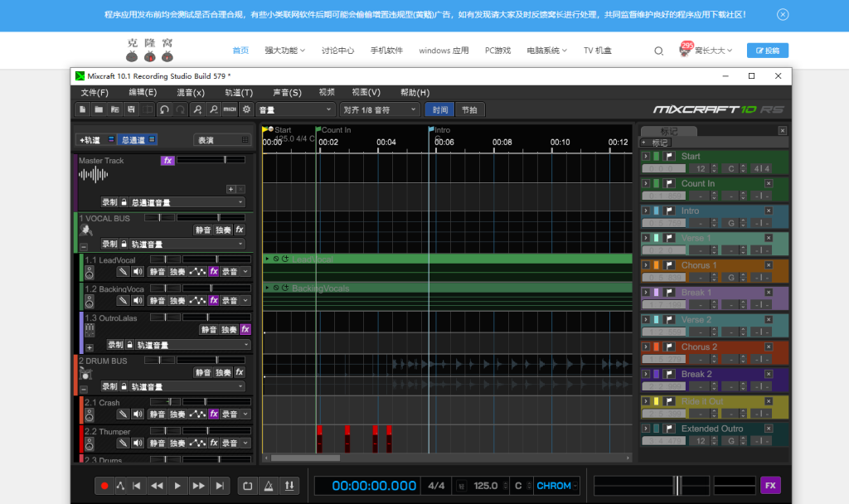Image resolution: width=849 pixels, height=504 pixels.
Task: Open the Master Track 总通道音量 dropdown
Action: tap(187, 202)
